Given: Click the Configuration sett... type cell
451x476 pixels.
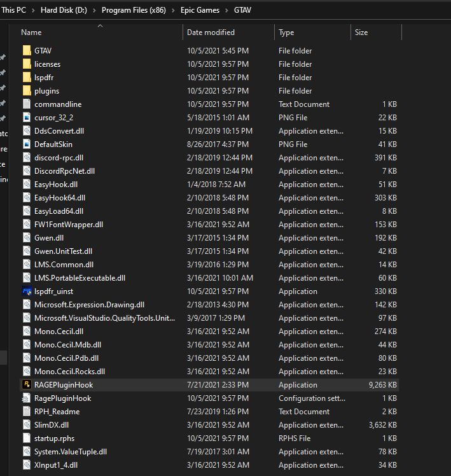Looking at the screenshot, I should 312,398.
